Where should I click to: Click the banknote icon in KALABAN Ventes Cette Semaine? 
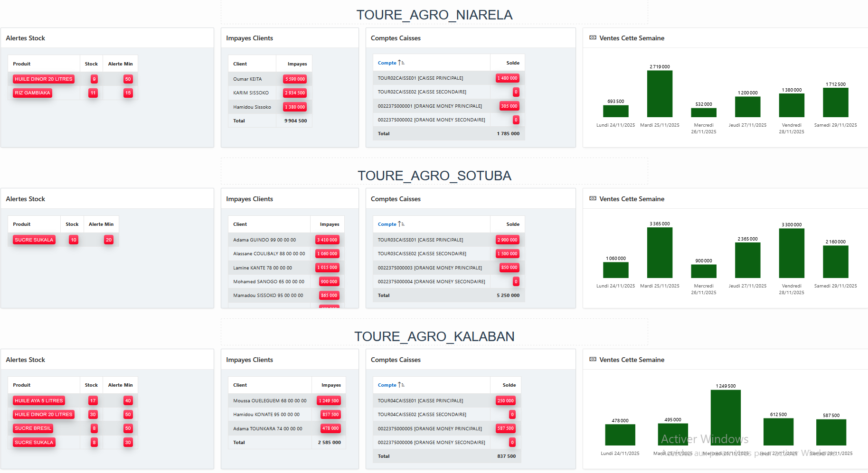coord(593,360)
